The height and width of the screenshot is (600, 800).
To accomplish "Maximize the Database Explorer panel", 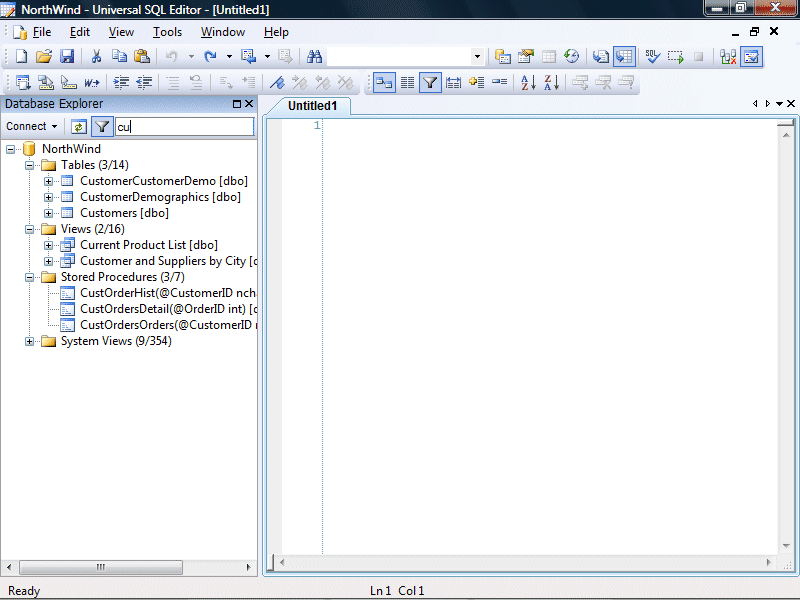I will click(x=237, y=104).
